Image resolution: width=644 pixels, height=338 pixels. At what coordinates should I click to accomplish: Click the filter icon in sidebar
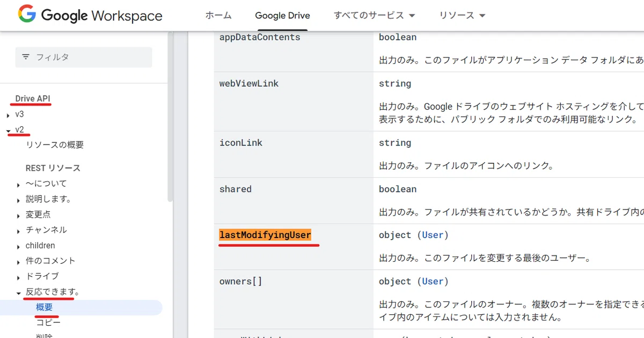click(x=26, y=57)
